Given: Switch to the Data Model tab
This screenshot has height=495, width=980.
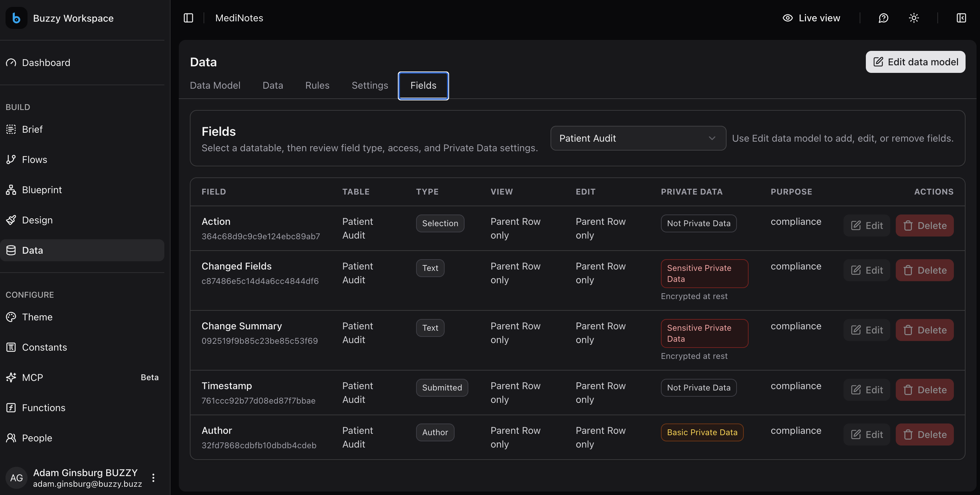Looking at the screenshot, I should click(215, 86).
